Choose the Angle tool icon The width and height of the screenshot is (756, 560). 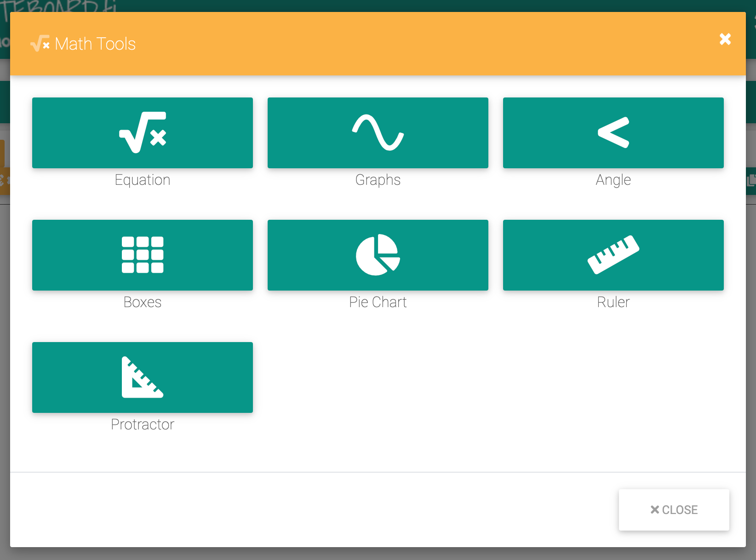(613, 132)
